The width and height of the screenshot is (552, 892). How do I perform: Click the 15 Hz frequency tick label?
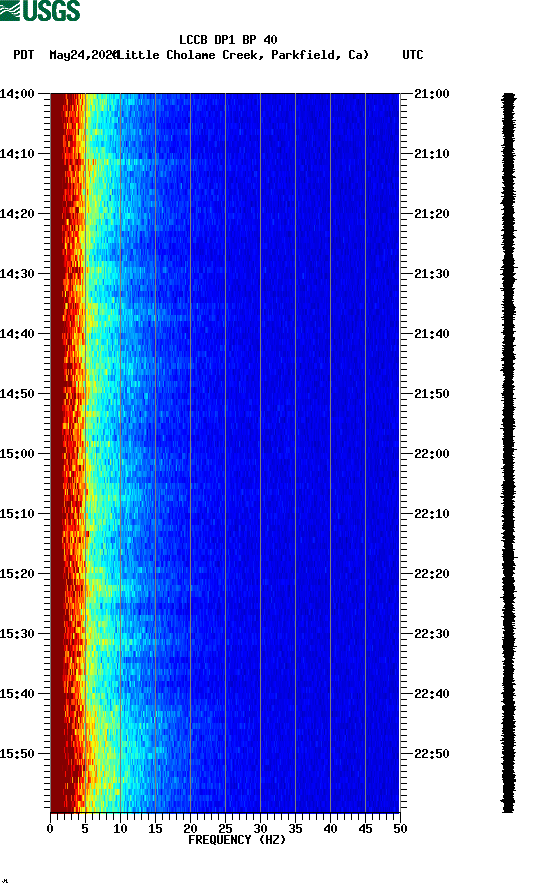(155, 829)
